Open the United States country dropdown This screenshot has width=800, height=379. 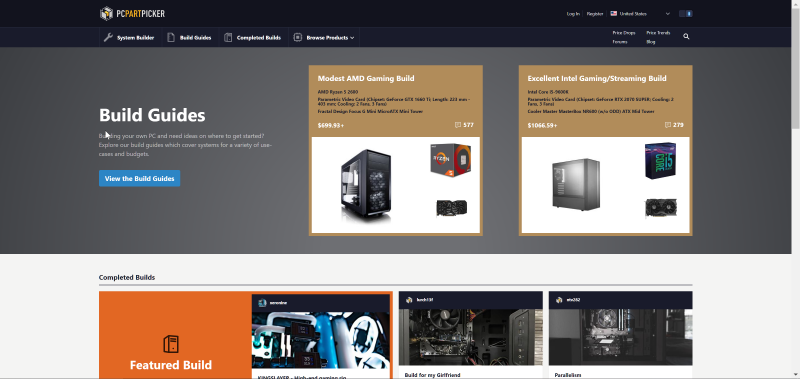[x=640, y=14]
